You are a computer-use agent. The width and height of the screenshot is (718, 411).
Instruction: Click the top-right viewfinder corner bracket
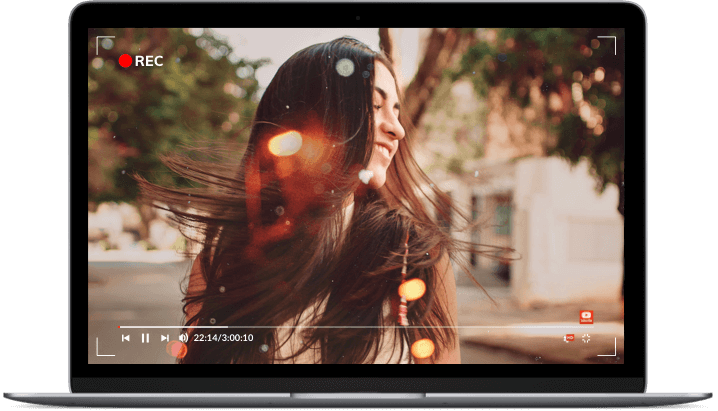coord(609,43)
